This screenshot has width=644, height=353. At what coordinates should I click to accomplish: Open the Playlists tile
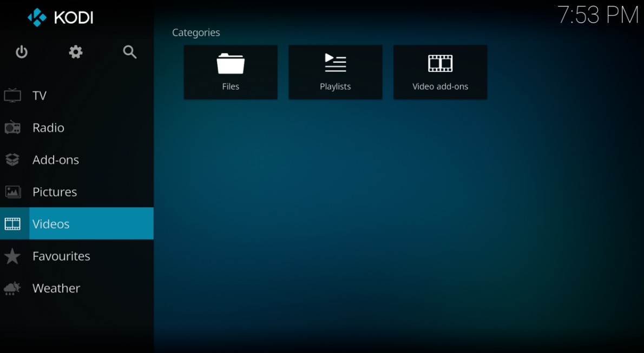point(335,72)
